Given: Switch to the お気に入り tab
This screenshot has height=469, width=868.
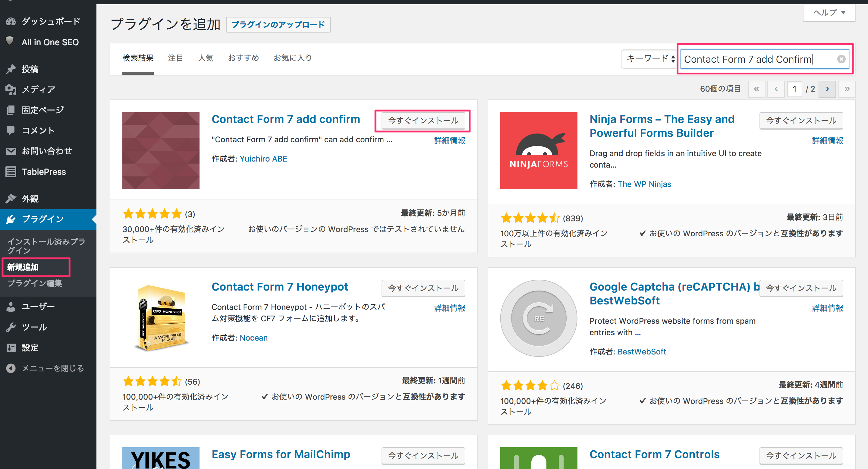Looking at the screenshot, I should coord(292,58).
